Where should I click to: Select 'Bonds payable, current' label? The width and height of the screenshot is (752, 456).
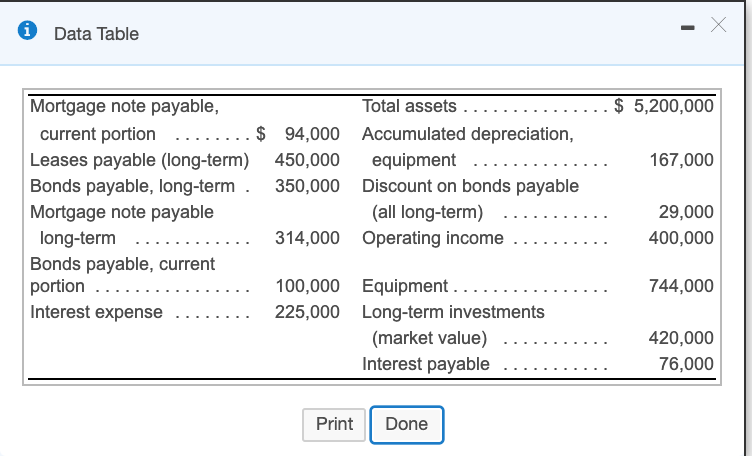(x=122, y=264)
